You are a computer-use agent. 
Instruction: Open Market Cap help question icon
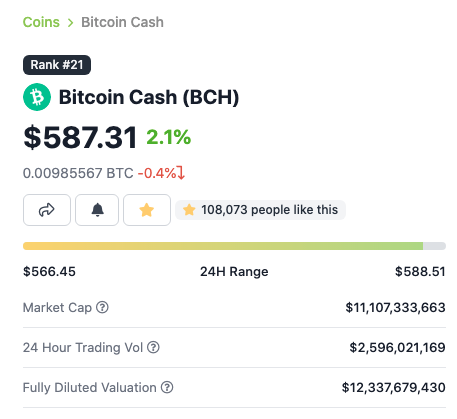point(102,307)
